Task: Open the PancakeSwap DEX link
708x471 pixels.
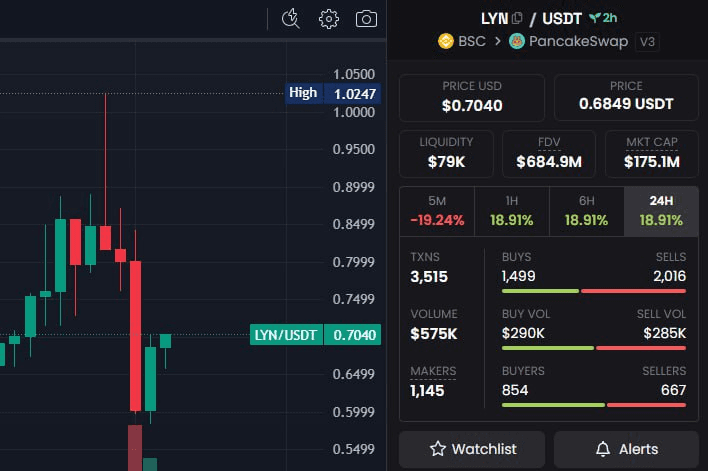Action: click(569, 42)
